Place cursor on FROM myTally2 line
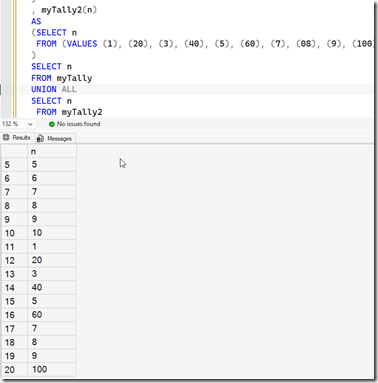378x383 pixels. click(x=69, y=112)
